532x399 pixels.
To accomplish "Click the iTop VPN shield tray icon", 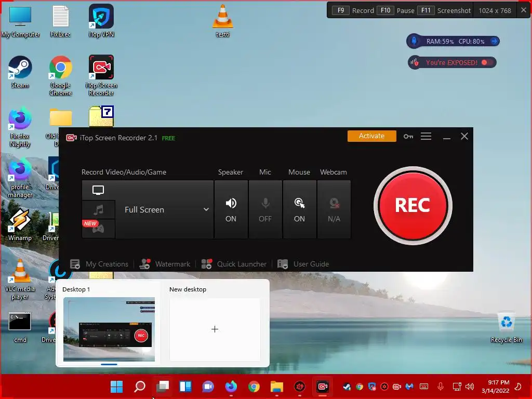I will point(372,387).
